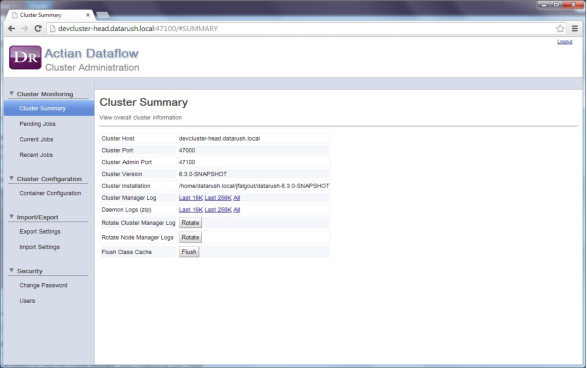Flush the Class Cache
587x369 pixels.
pyautogui.click(x=189, y=252)
